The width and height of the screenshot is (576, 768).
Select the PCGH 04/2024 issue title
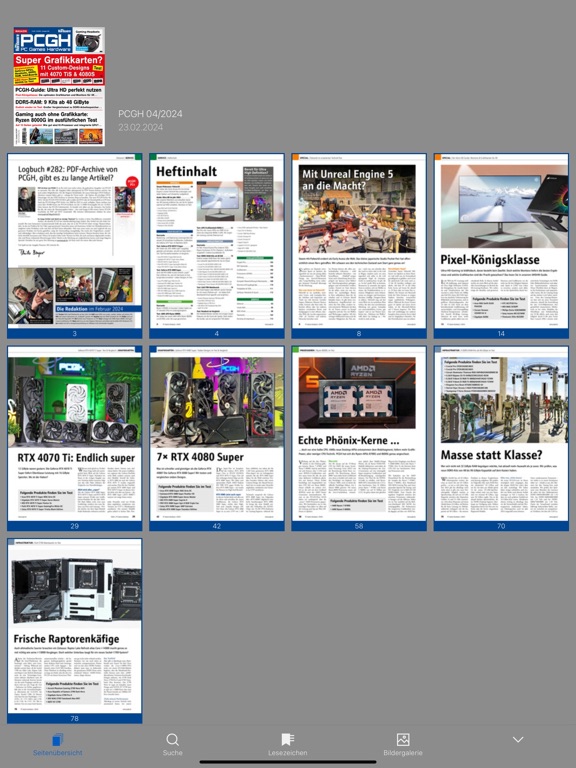(150, 114)
